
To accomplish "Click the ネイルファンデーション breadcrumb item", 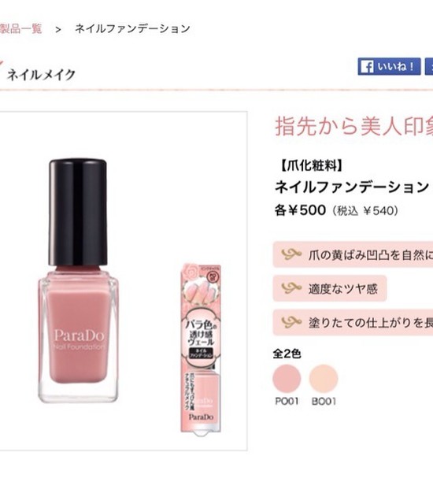I will [x=133, y=29].
